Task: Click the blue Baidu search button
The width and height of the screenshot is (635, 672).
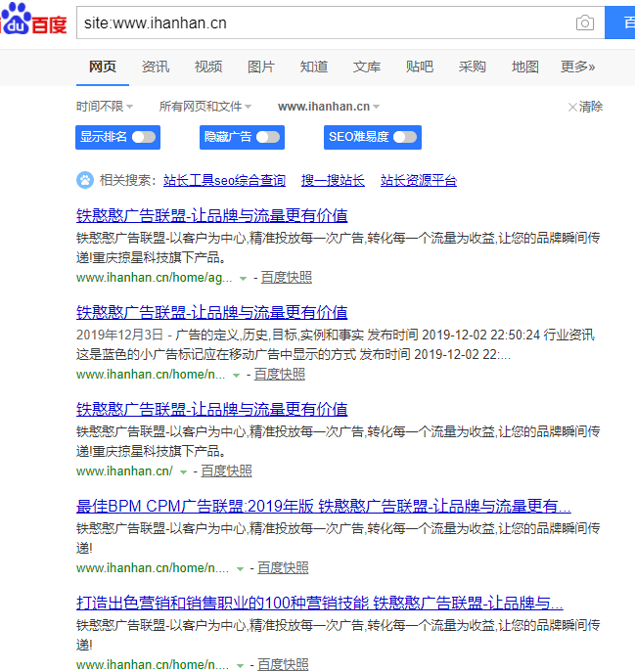Action: click(x=620, y=22)
